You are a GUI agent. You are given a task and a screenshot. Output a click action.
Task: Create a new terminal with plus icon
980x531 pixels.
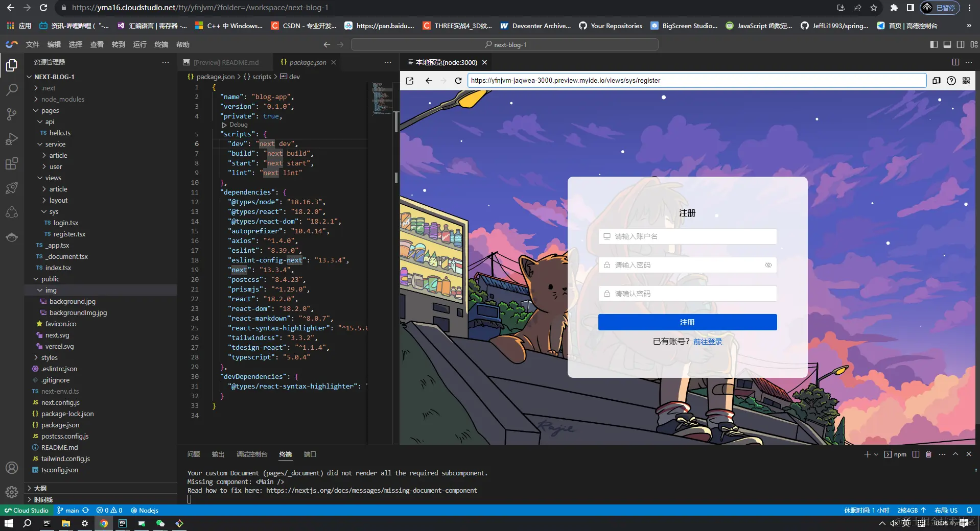tap(867, 454)
